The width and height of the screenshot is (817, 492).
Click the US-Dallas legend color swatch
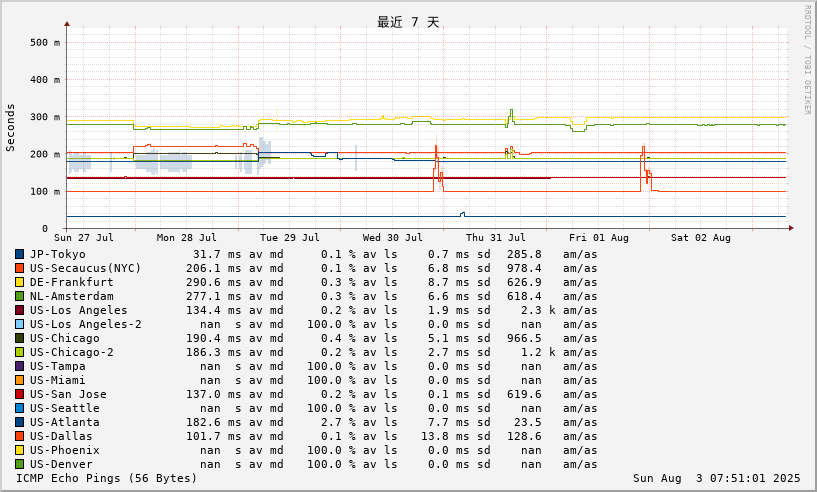point(19,436)
